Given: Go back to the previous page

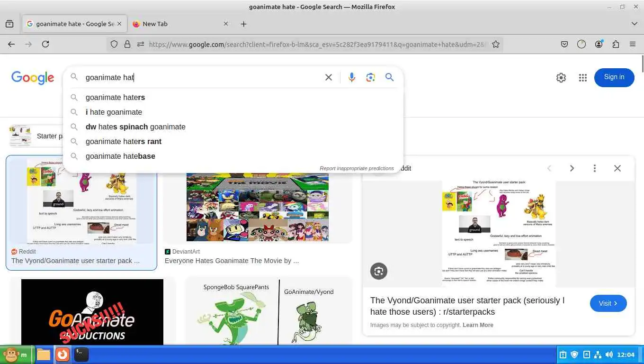Looking at the screenshot, I should [11, 44].
